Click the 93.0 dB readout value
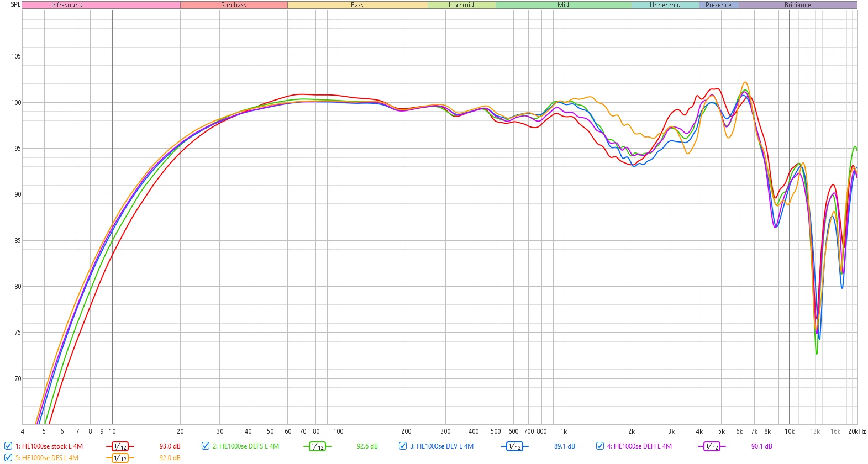The width and height of the screenshot is (868, 464). coord(170,446)
